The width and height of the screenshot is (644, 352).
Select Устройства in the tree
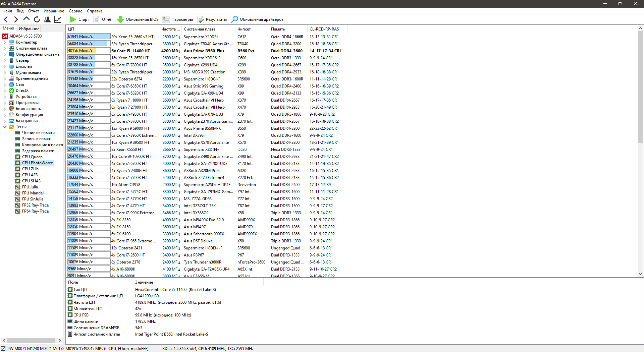(x=26, y=97)
